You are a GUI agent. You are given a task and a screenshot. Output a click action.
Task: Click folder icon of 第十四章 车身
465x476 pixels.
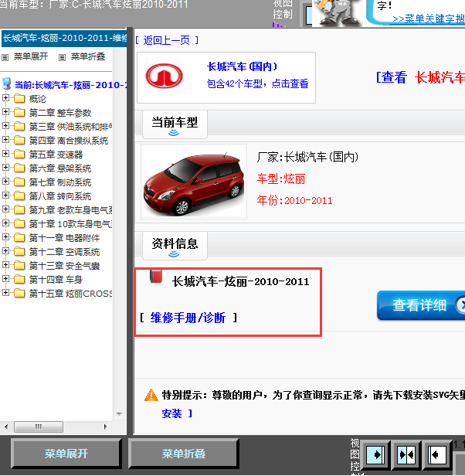[19, 279]
